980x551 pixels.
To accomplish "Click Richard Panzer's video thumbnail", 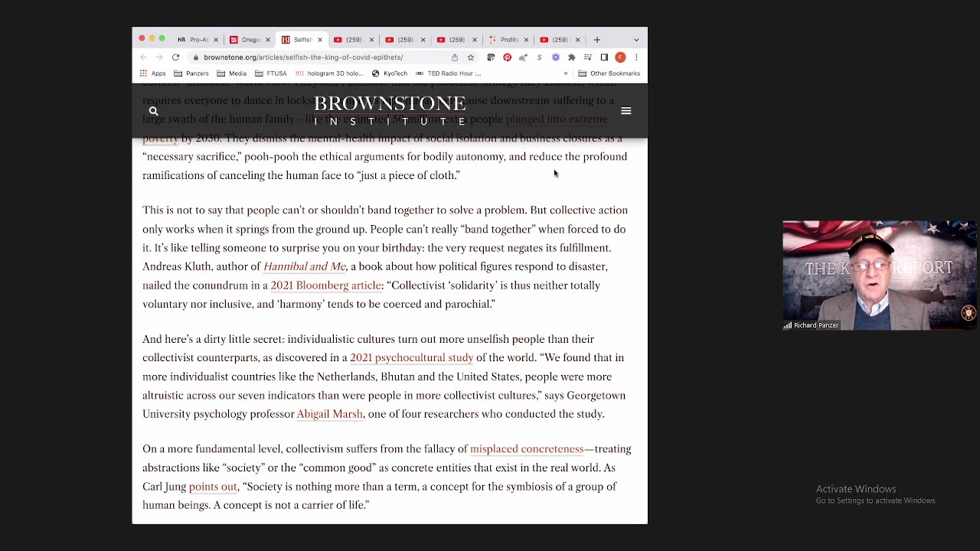I will [x=879, y=275].
